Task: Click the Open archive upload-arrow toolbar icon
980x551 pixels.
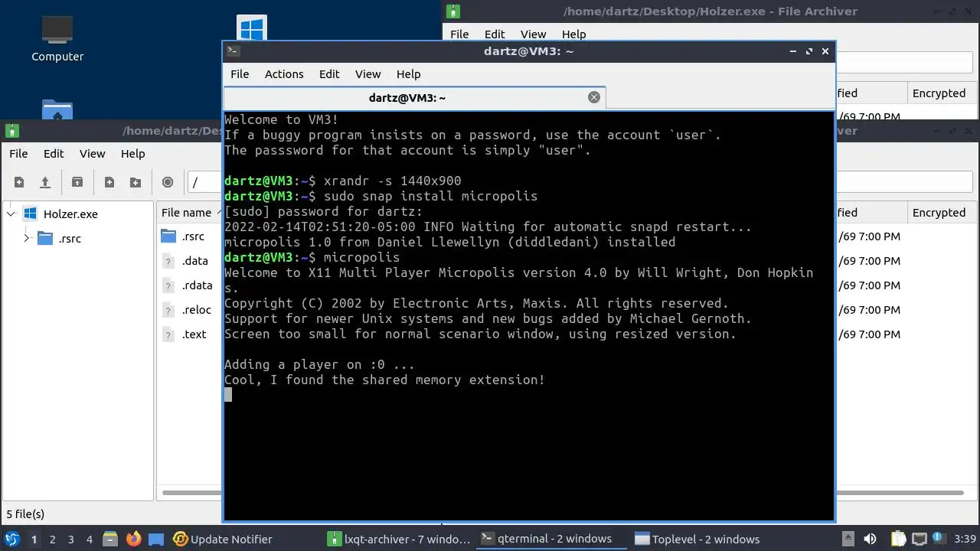Action: [x=45, y=182]
